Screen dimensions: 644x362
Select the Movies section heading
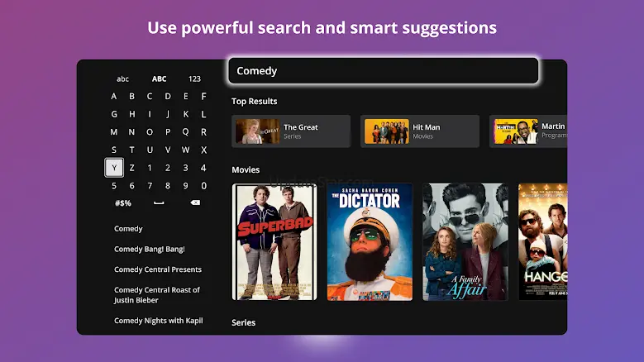click(x=246, y=170)
